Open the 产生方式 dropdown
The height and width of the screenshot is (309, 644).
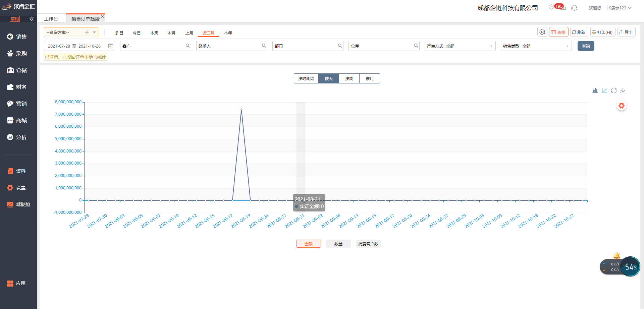pyautogui.click(x=460, y=46)
